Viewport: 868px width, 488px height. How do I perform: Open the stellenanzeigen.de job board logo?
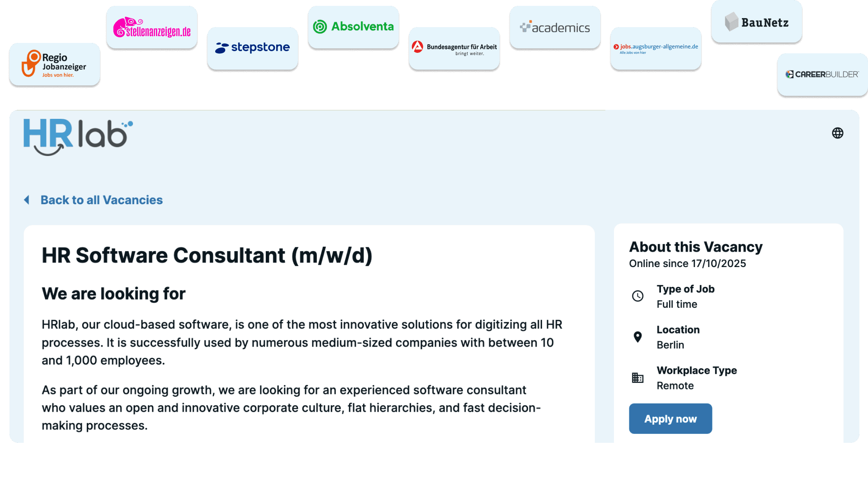[x=151, y=26]
